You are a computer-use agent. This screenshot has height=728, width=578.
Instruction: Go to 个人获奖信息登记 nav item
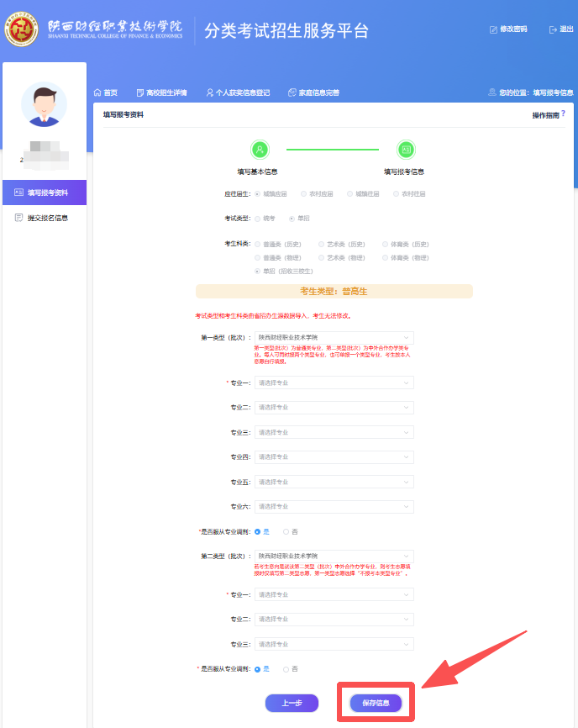(238, 92)
